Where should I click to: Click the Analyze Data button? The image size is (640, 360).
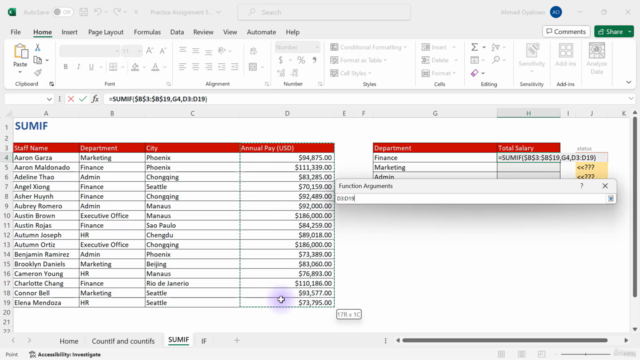[x=596, y=58]
